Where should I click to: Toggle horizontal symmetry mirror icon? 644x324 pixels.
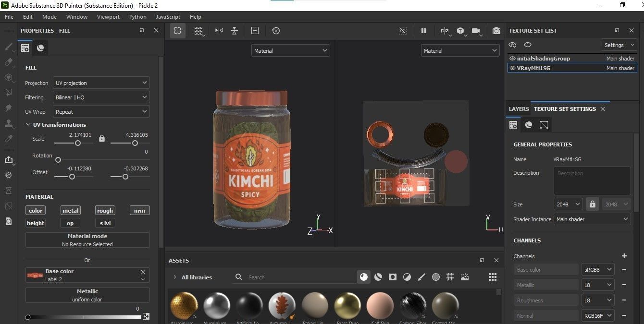[219, 31]
